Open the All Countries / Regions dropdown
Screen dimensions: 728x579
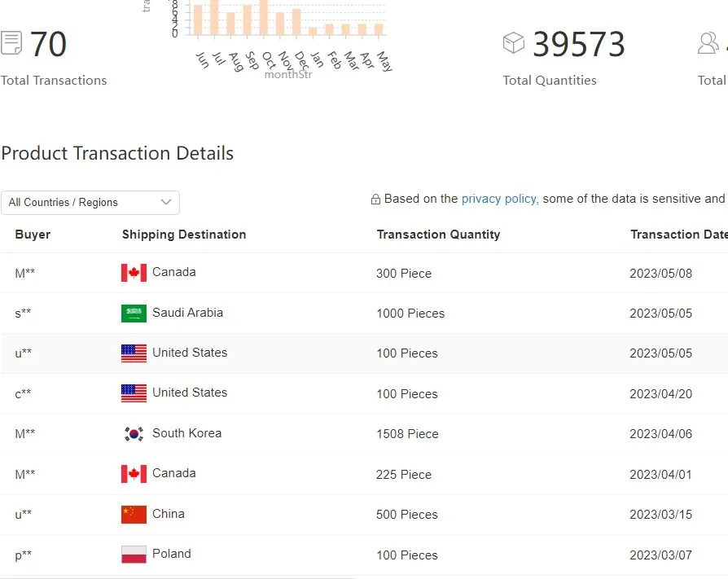point(90,203)
